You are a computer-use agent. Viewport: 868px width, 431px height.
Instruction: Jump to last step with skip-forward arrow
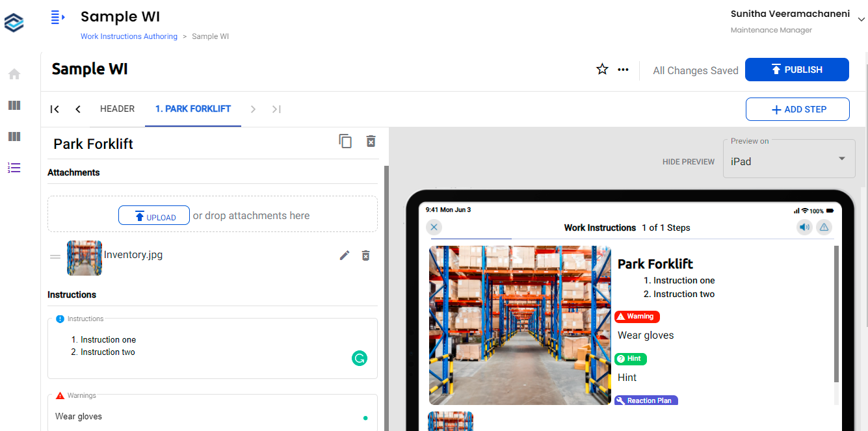pyautogui.click(x=276, y=109)
